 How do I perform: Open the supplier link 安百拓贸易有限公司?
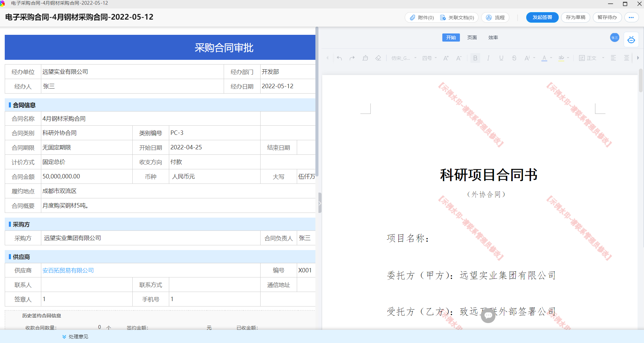tap(68, 270)
